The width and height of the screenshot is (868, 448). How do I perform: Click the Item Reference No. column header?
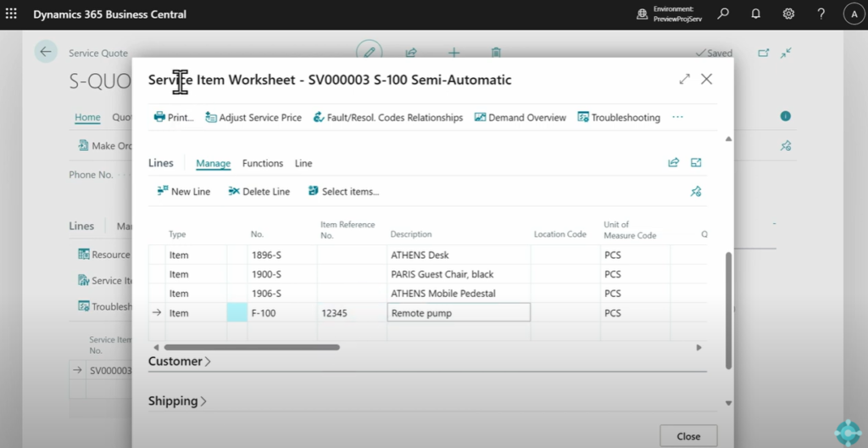[348, 230]
